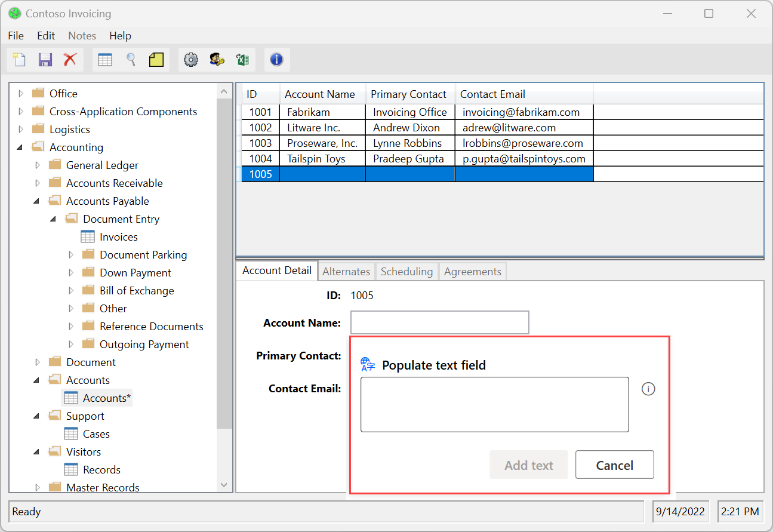The width and height of the screenshot is (773, 532).
Task: Switch to the Scheduling tab
Action: [406, 272]
